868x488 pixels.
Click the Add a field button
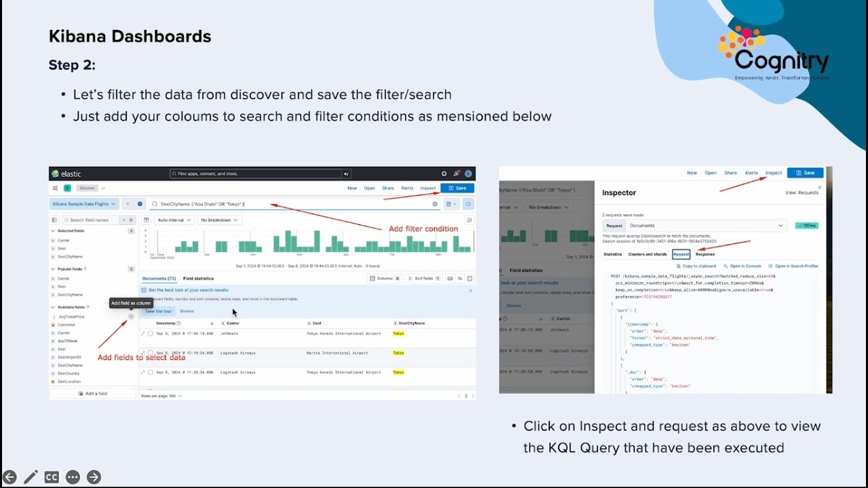pos(93,394)
